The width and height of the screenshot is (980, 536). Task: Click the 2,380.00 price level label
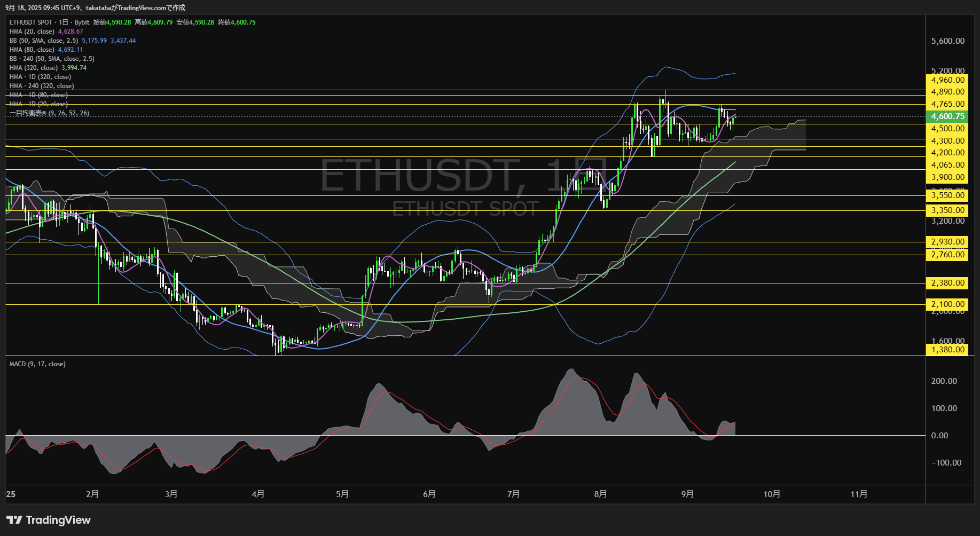947,283
